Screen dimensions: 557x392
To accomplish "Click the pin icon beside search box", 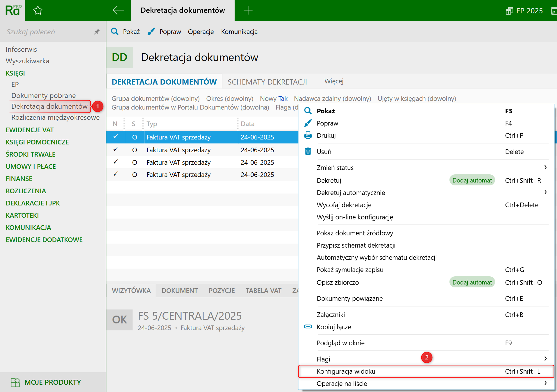I will pyautogui.click(x=97, y=32).
